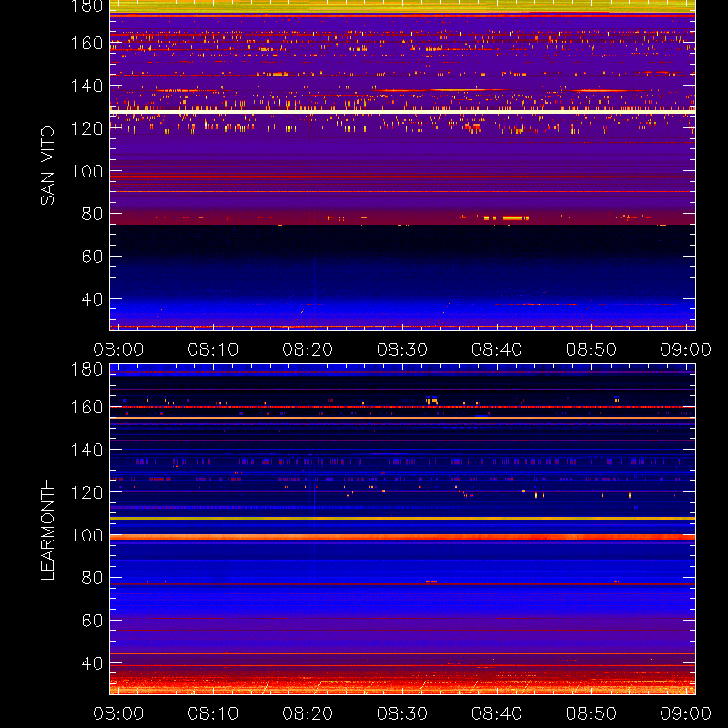
Task: Click San Vito time label 08:00
Action: (x=118, y=349)
